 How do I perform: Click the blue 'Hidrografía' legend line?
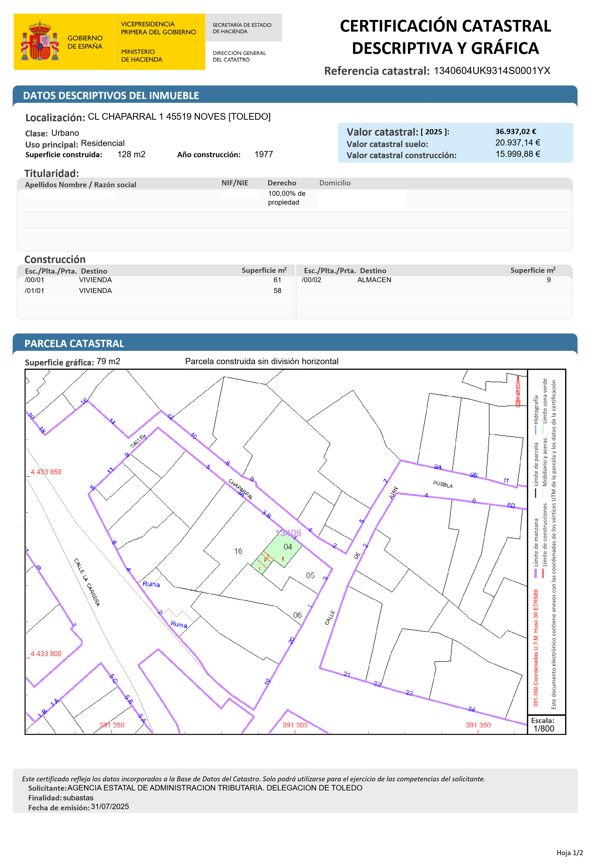536,430
